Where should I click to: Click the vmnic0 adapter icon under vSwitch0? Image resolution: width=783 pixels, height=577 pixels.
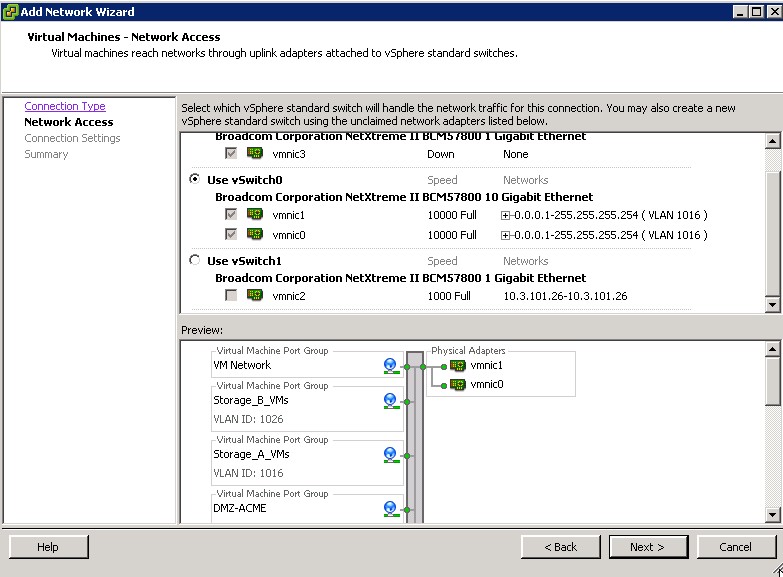pos(255,235)
